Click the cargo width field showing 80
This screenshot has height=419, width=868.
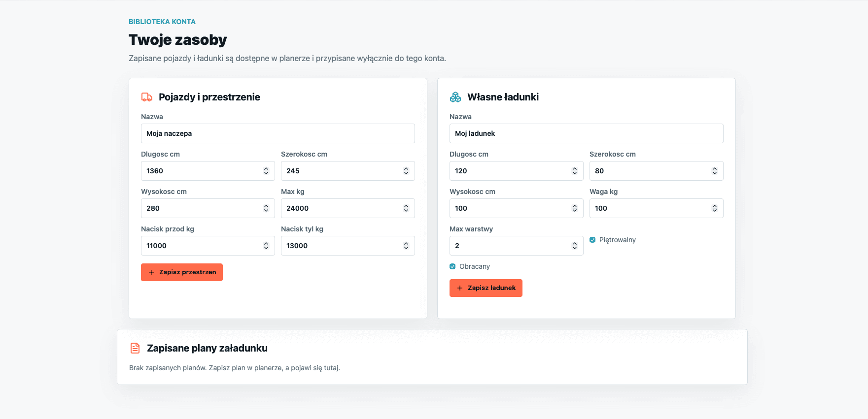tap(657, 171)
